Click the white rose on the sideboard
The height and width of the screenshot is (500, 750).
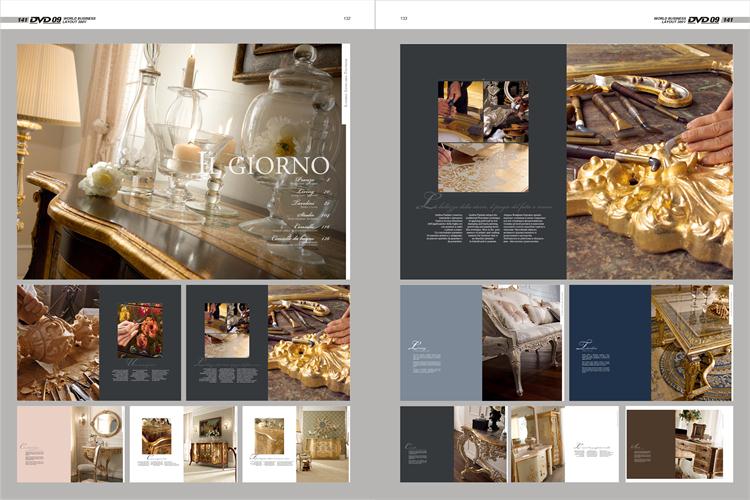100,180
